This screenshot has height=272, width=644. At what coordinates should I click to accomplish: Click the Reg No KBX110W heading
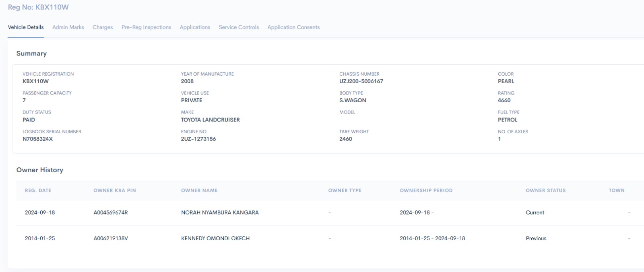coord(38,7)
